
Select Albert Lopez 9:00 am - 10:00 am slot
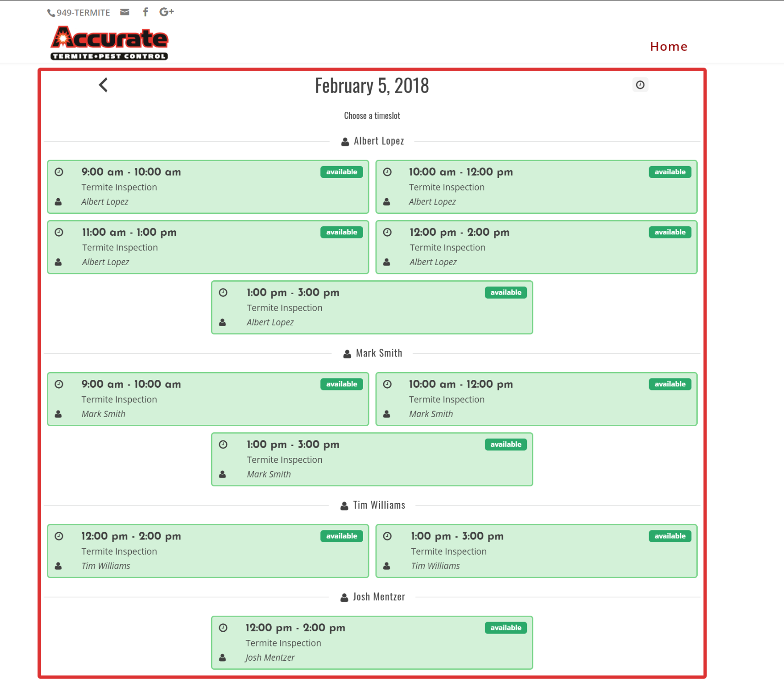208,187
